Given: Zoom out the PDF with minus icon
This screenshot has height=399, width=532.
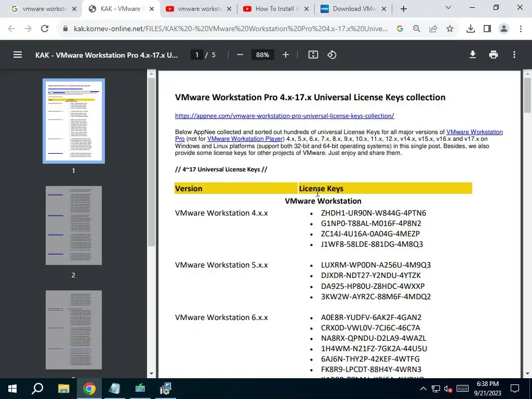Looking at the screenshot, I should point(240,55).
